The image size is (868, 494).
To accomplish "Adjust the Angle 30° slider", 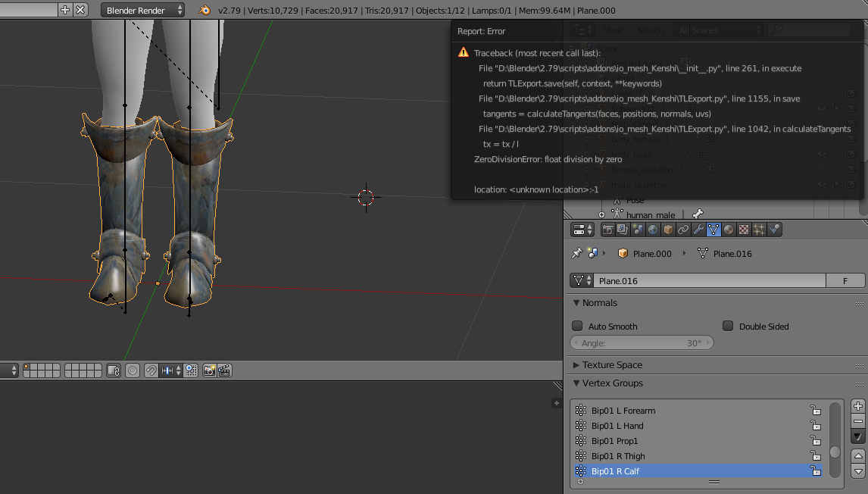I will pyautogui.click(x=642, y=342).
